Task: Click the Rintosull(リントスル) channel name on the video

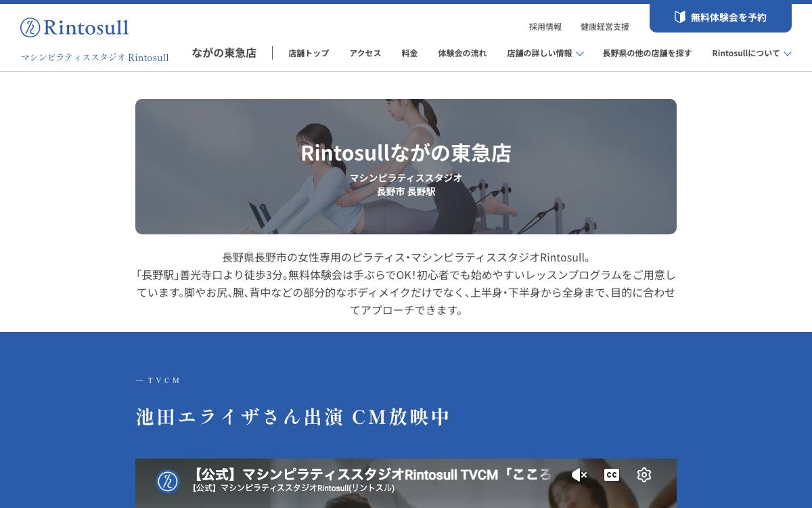Action: 293,488
